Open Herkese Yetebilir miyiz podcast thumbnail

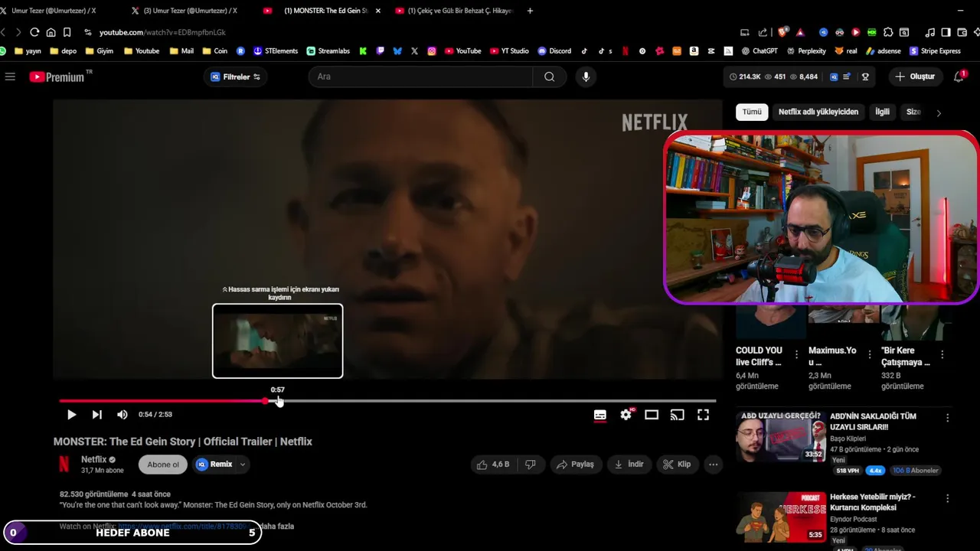pos(780,517)
